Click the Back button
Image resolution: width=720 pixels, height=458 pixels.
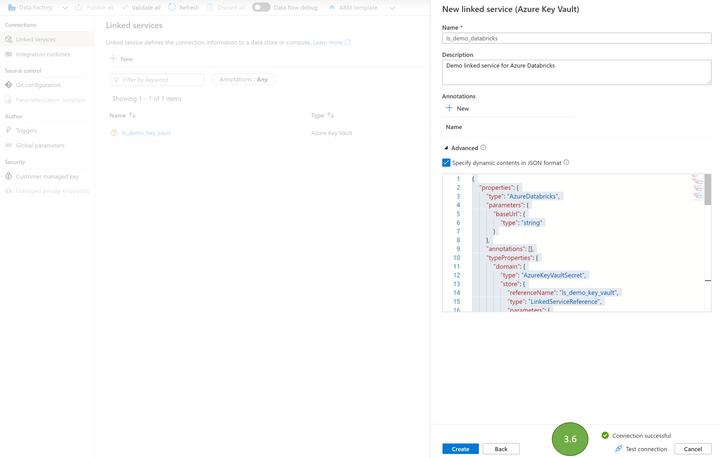click(501, 449)
